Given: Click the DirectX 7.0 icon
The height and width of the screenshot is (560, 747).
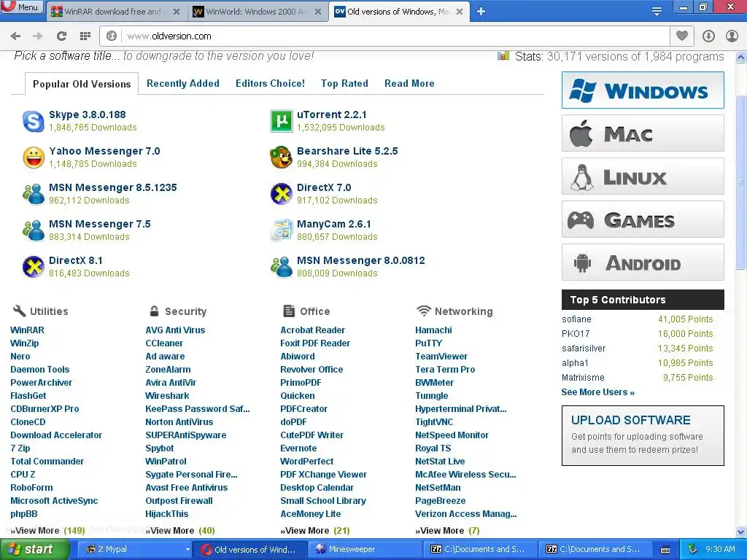Looking at the screenshot, I should point(281,194).
